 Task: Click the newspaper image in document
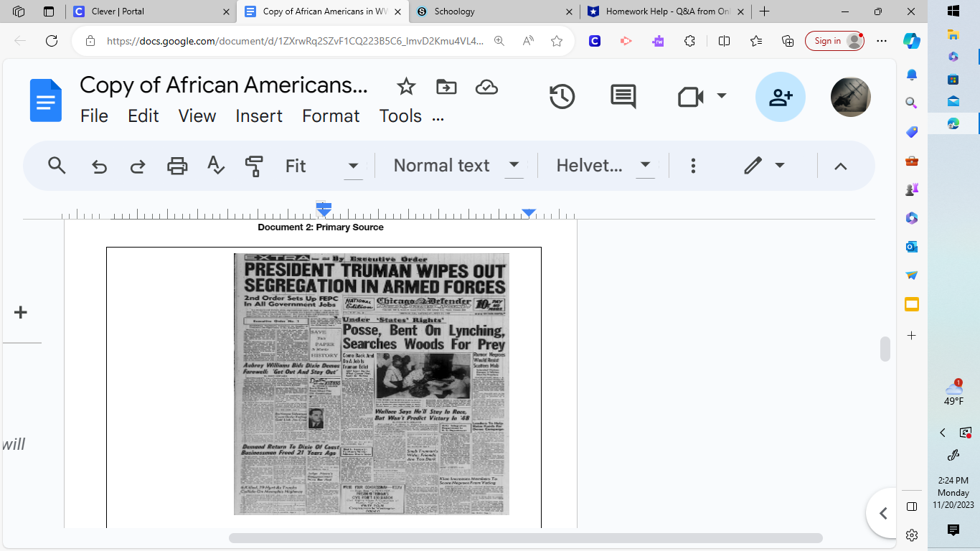tap(372, 384)
